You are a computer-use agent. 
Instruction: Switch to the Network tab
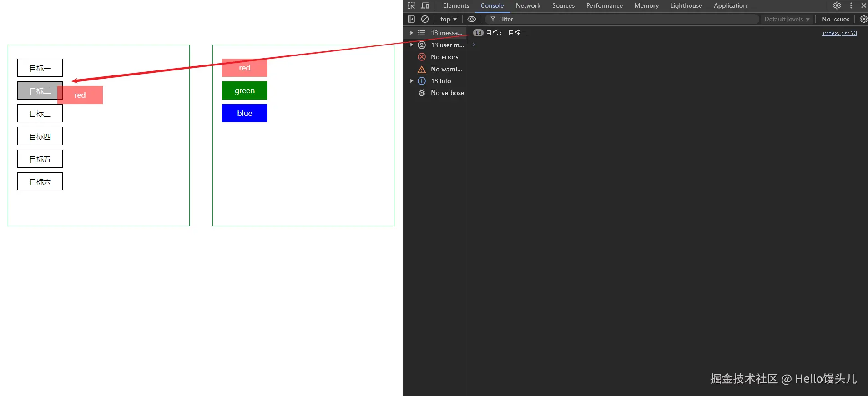click(528, 5)
